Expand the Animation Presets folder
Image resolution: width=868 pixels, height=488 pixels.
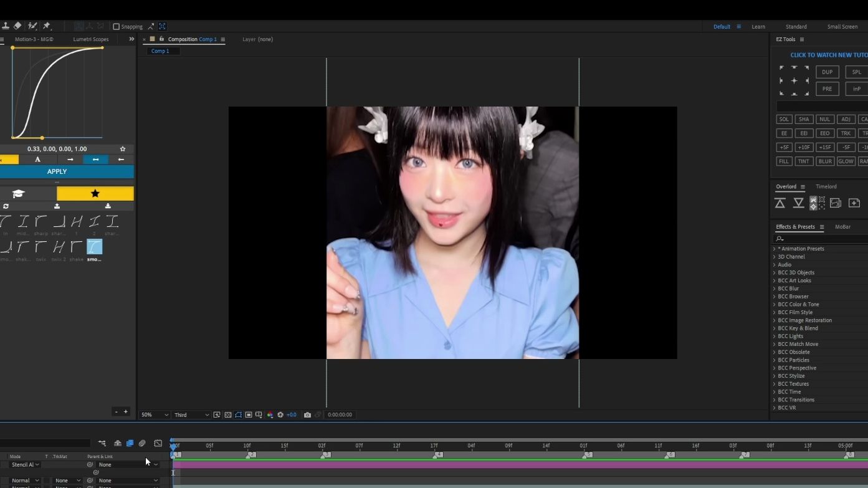[x=775, y=249]
